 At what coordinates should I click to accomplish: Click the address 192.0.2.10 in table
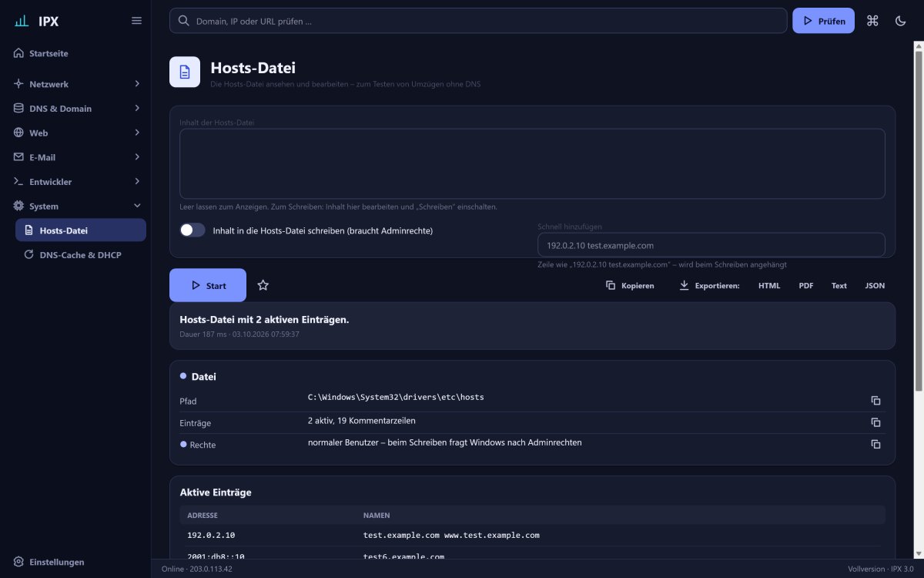[211, 535]
